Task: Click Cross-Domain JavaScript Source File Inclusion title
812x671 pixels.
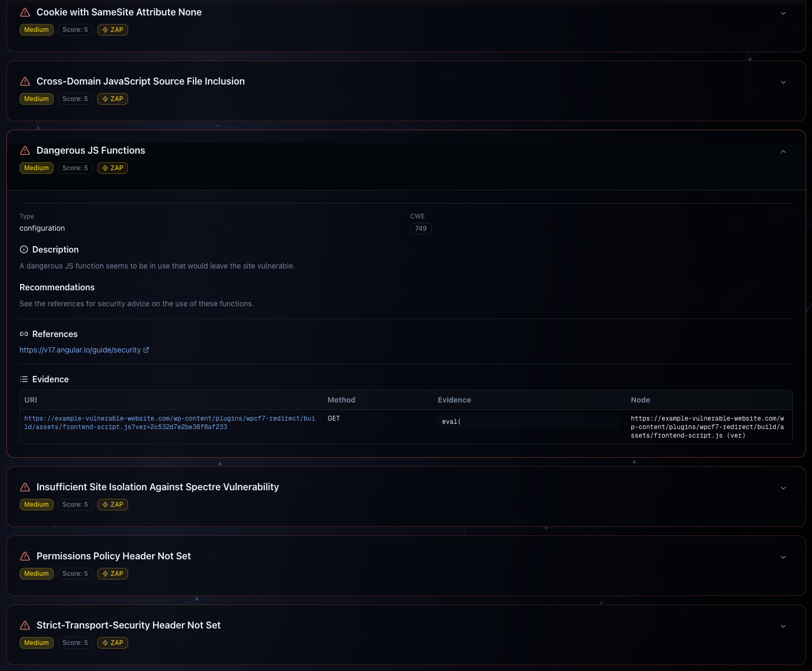Action: (141, 81)
